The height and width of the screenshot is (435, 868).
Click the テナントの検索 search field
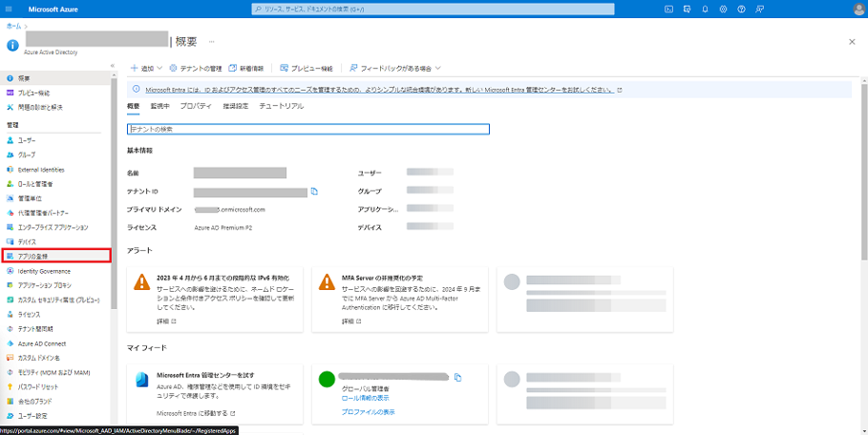[x=308, y=129]
